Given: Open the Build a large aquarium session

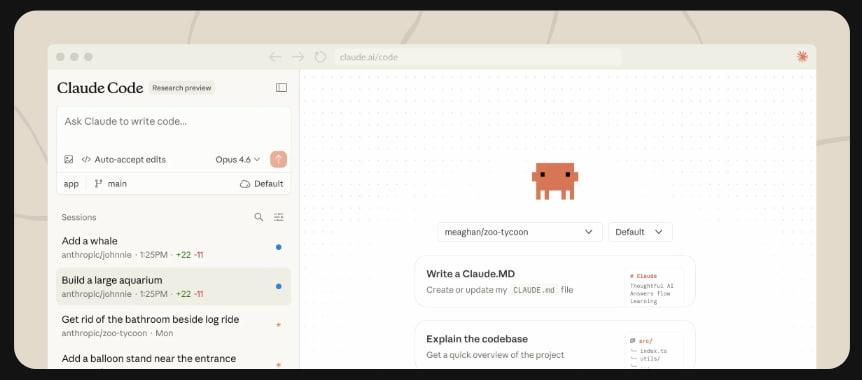Looking at the screenshot, I should pyautogui.click(x=174, y=287).
